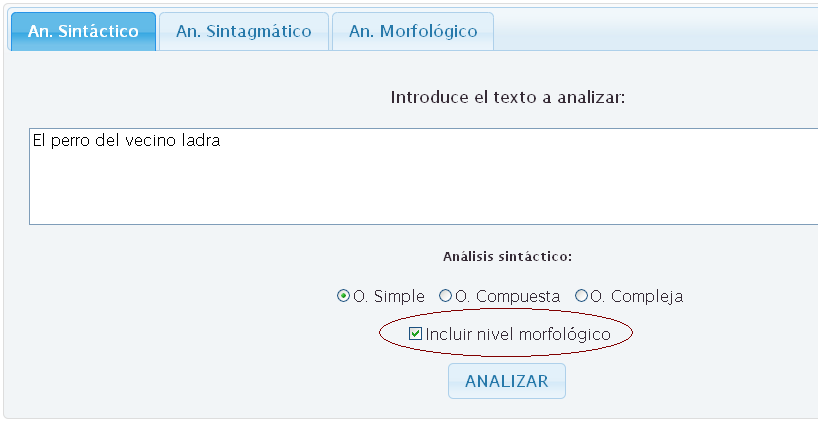Select the O. Simple radio button
818x422 pixels.
point(344,296)
